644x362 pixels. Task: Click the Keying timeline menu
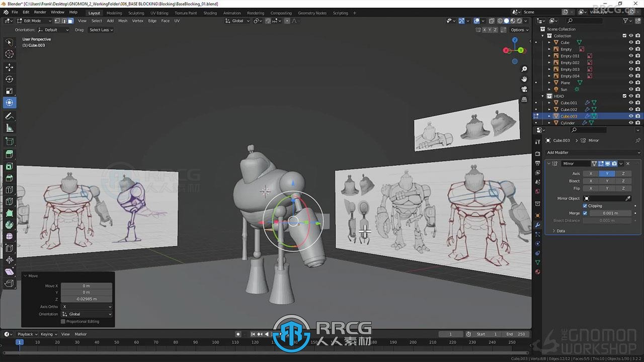pos(48,334)
